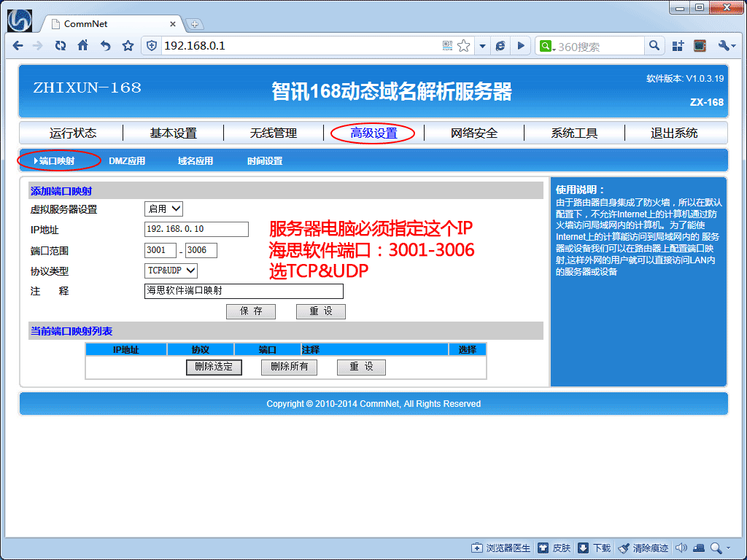The width and height of the screenshot is (747, 560).
Task: Click the 当前端口映射列表 section heading
Action: coord(71,331)
